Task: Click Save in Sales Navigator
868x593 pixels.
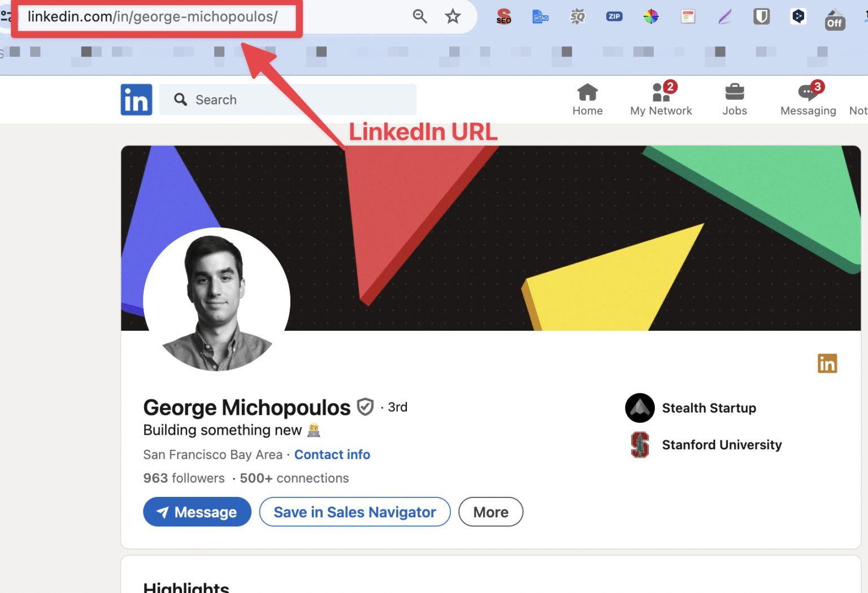Action: pyautogui.click(x=354, y=512)
